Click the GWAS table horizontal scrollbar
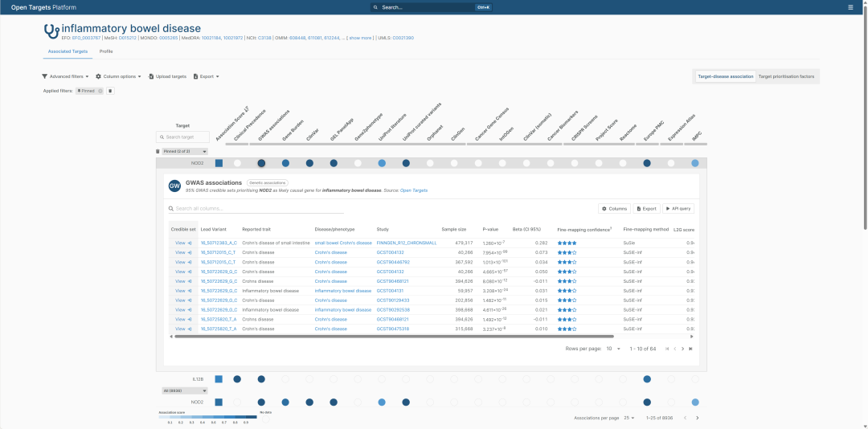The image size is (868, 429). (x=394, y=336)
